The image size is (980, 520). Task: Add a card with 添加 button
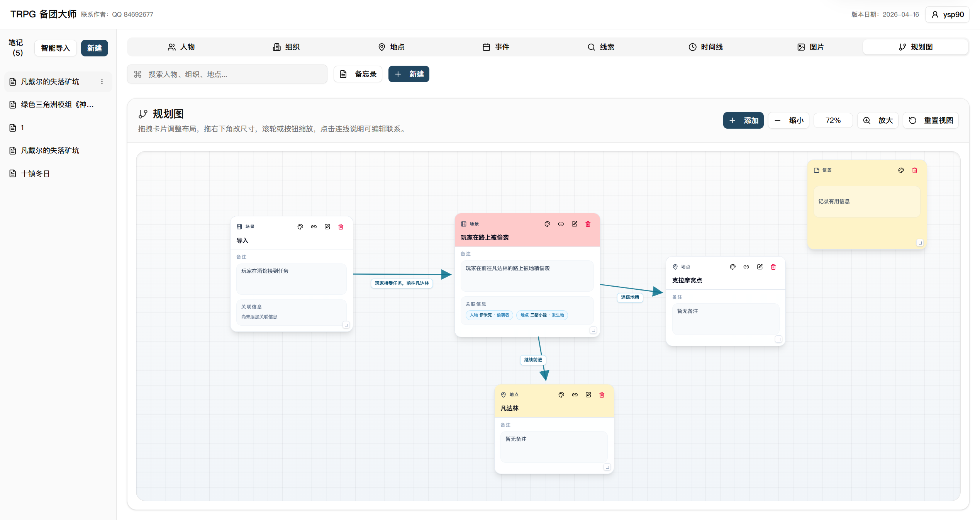tap(743, 121)
